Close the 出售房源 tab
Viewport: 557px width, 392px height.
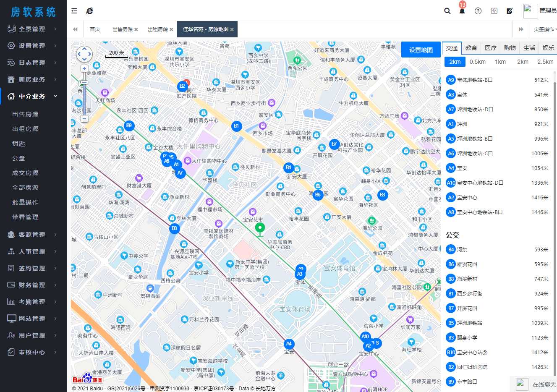[136, 29]
